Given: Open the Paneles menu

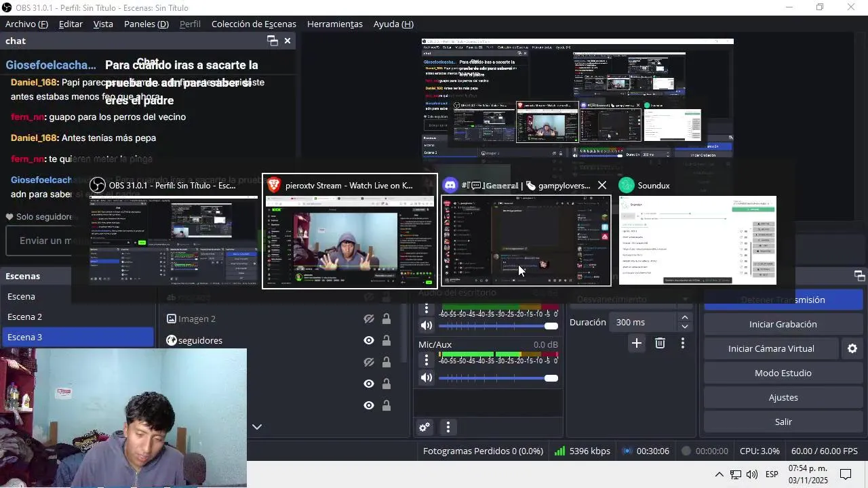Looking at the screenshot, I should coord(146,24).
